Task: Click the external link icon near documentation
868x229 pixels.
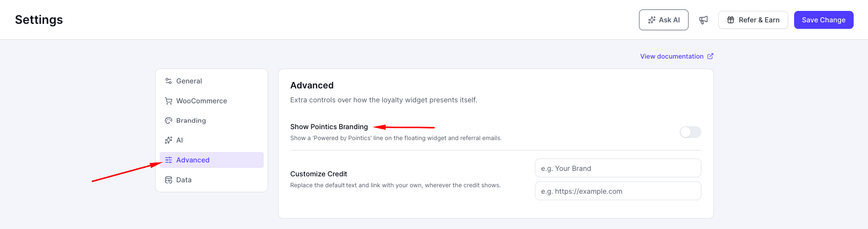Action: (x=710, y=56)
